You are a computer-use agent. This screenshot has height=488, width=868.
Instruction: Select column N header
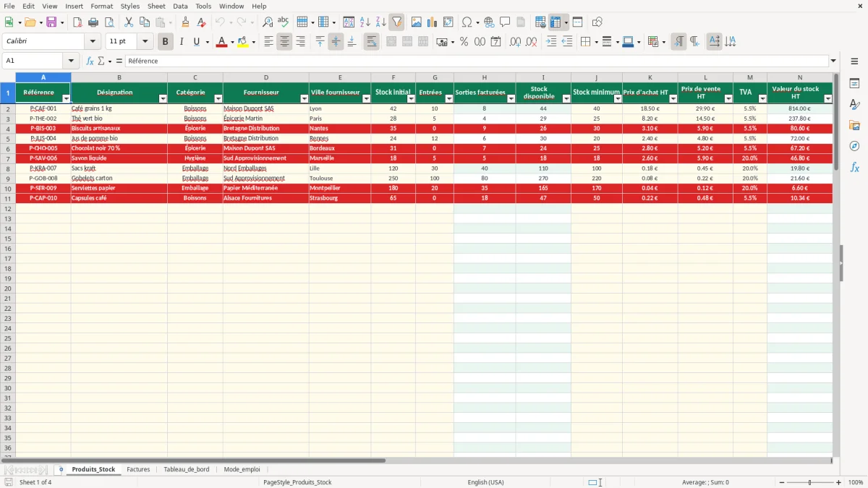800,77
